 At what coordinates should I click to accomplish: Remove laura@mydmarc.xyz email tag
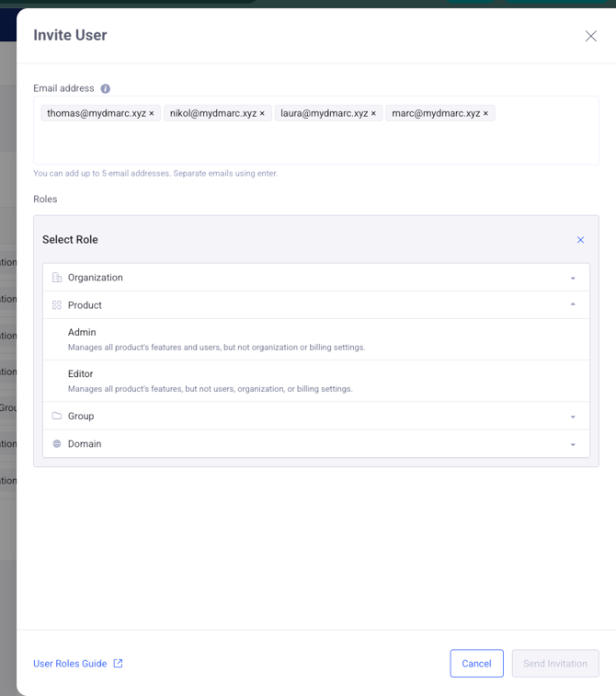373,113
